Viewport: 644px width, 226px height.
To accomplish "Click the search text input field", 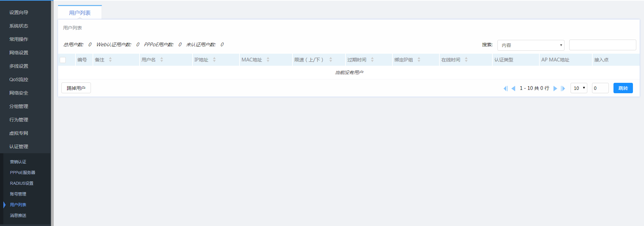I will click(602, 45).
